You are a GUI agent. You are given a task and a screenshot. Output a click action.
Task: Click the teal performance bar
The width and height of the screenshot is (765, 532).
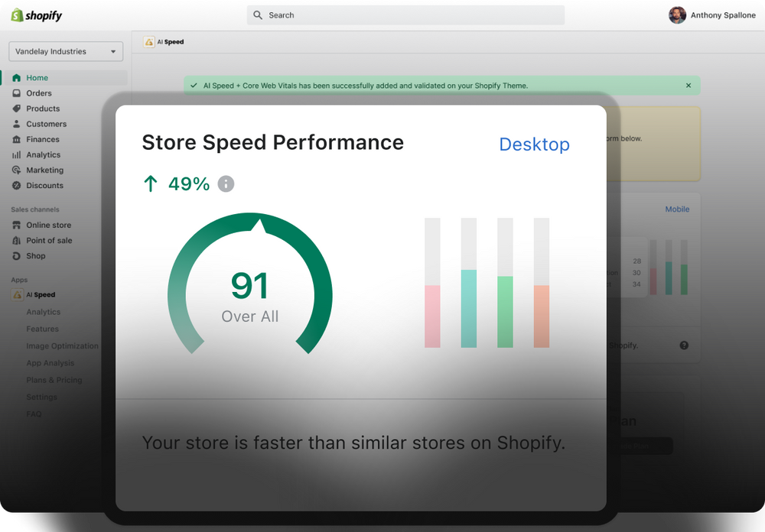(x=469, y=308)
